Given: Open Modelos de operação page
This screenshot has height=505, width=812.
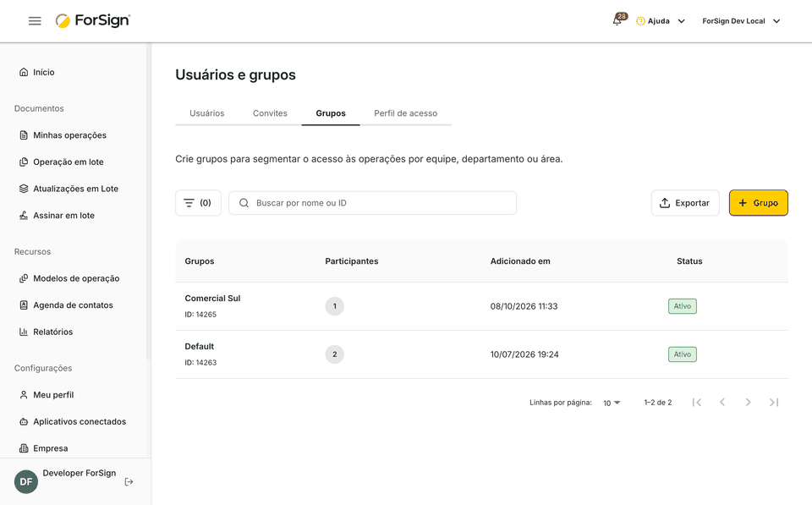Looking at the screenshot, I should 75,278.
